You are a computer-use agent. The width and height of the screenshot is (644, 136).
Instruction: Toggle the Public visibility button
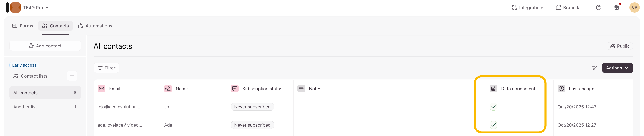tap(620, 46)
